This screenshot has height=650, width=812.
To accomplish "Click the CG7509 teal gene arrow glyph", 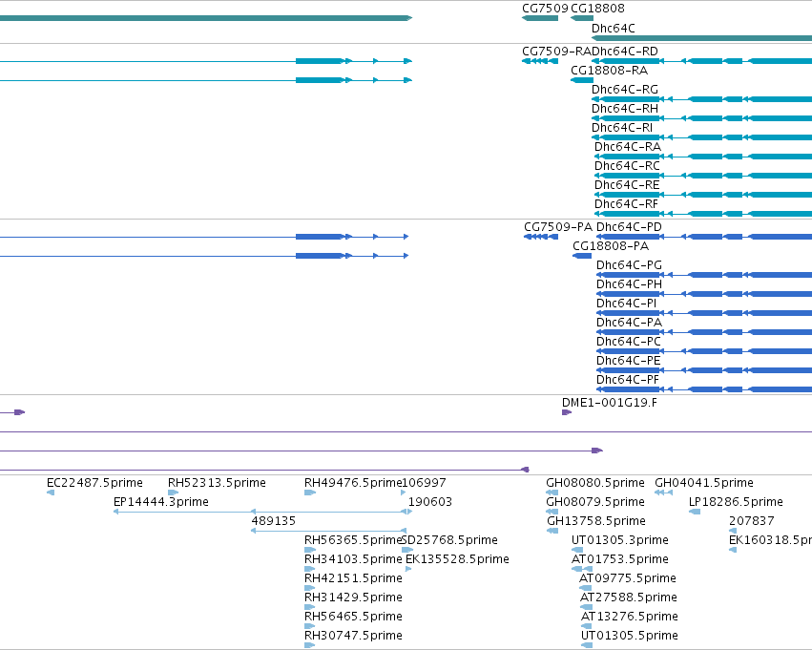I will click(540, 18).
